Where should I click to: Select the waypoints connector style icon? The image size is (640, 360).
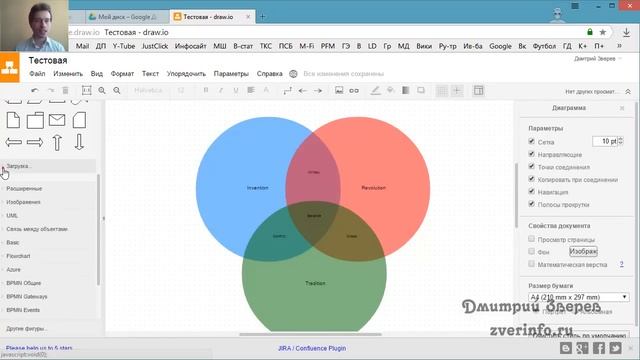point(288,91)
